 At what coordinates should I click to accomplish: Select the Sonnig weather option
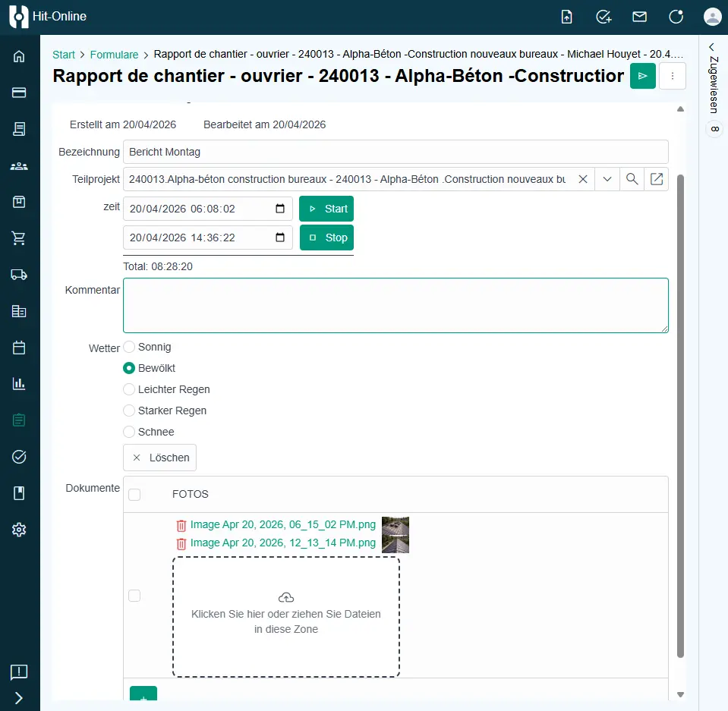tap(129, 347)
